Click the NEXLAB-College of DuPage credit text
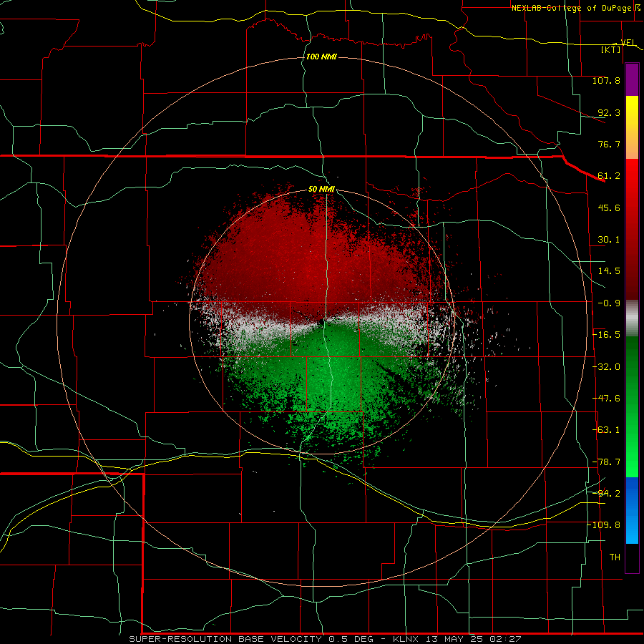Image resolution: width=644 pixels, height=644 pixels. pos(571,8)
